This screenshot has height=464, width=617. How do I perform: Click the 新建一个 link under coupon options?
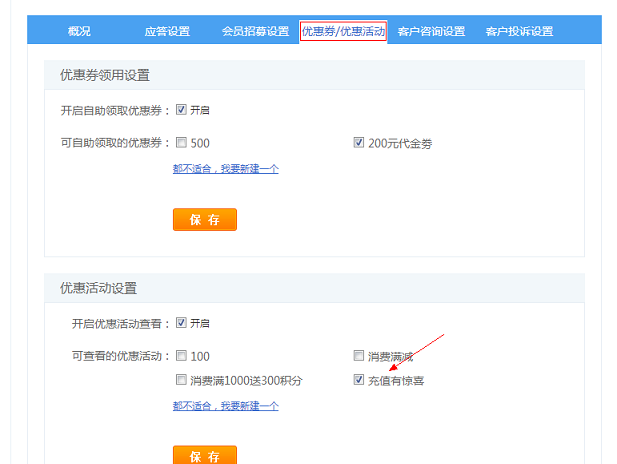[226, 169]
